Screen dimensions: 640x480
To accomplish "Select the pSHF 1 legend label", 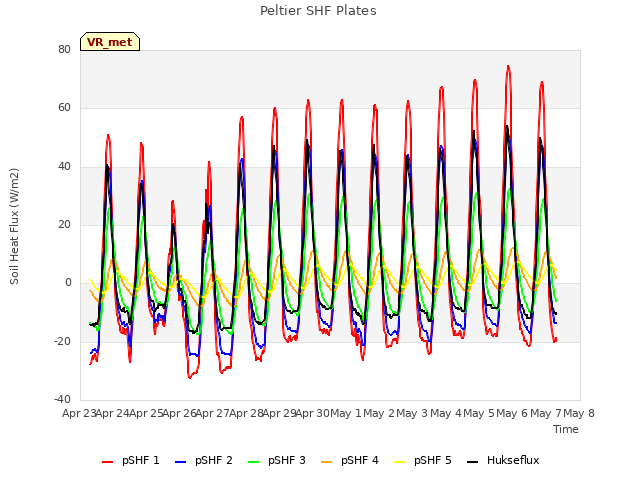I will [140, 460].
